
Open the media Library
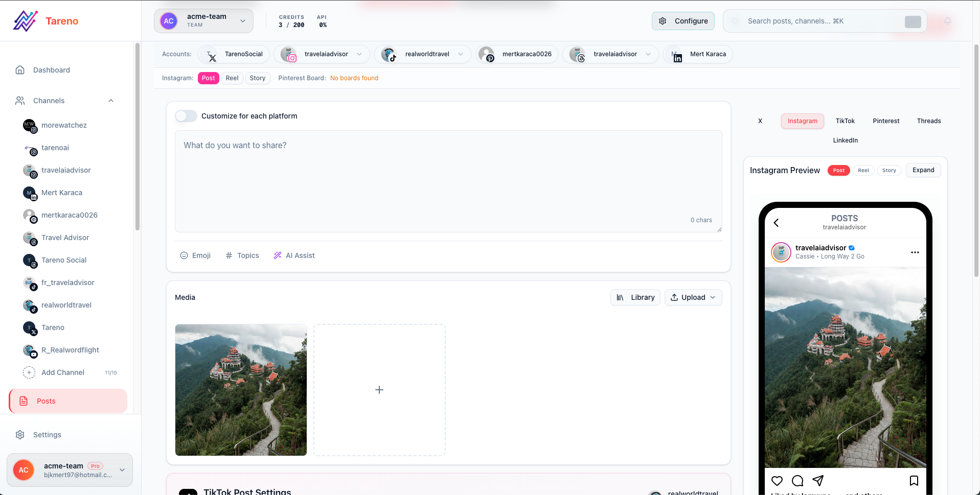(x=635, y=297)
